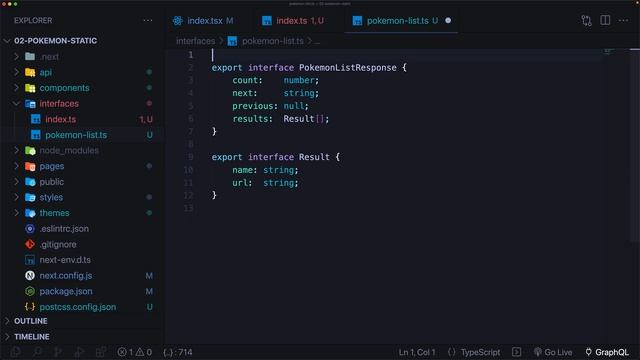Expand the themes folder
Screen dimensions: 640x360
(x=17, y=213)
